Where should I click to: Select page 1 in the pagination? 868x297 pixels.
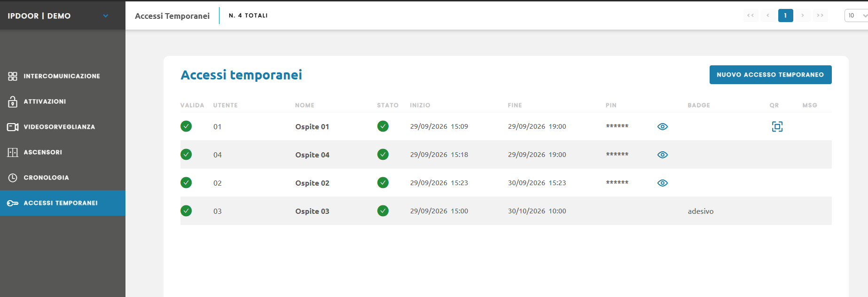[x=785, y=16]
